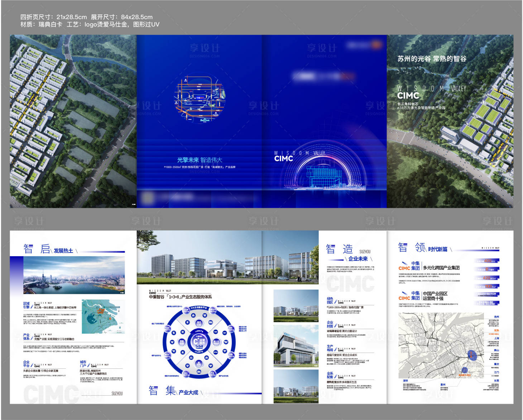The width and height of the screenshot is (523, 420).
Task: Click the '佛山' city label in list
Action: click(496, 350)
